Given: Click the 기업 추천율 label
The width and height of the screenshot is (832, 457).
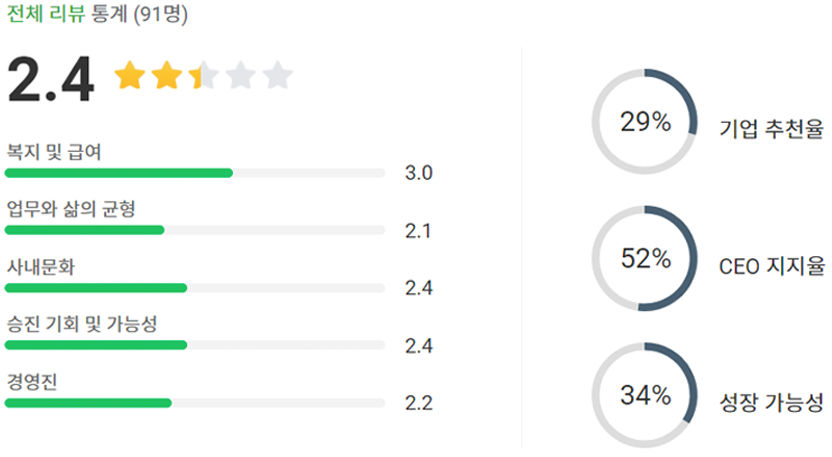Looking at the screenshot, I should [771, 128].
